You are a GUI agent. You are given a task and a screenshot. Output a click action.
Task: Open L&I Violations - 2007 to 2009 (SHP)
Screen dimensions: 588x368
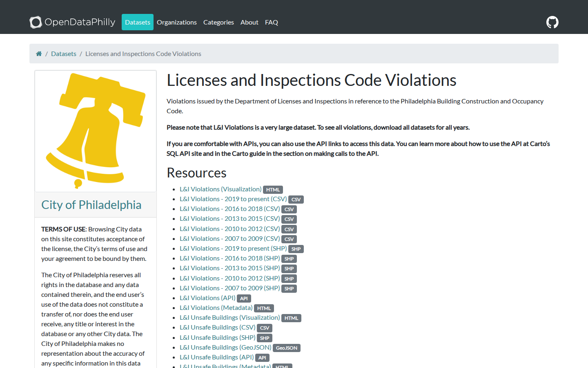[x=230, y=288]
